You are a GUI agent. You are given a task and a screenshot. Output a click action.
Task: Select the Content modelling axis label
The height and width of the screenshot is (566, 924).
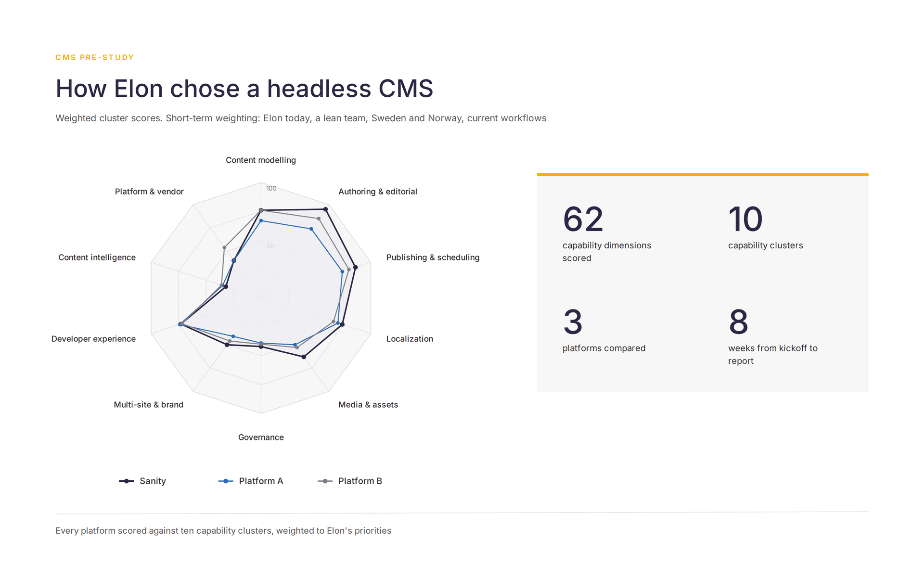[x=261, y=160]
